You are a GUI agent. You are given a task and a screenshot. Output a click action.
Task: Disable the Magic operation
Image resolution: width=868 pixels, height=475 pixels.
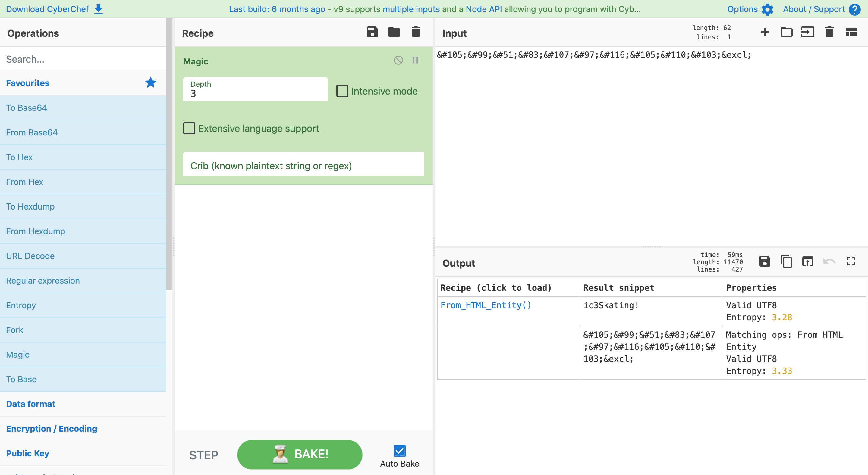pyautogui.click(x=398, y=60)
